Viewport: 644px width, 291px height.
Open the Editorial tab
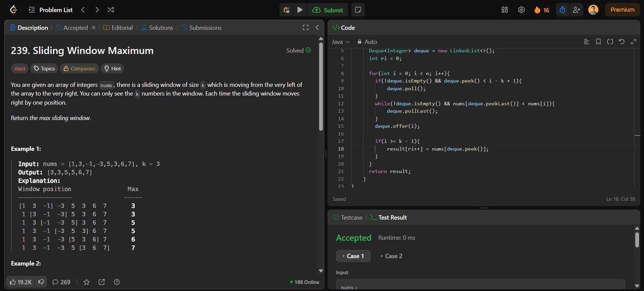pos(119,27)
